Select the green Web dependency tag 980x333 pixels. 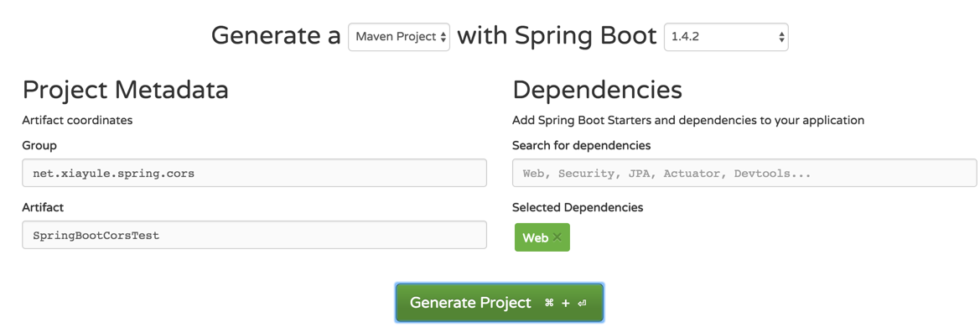click(542, 237)
